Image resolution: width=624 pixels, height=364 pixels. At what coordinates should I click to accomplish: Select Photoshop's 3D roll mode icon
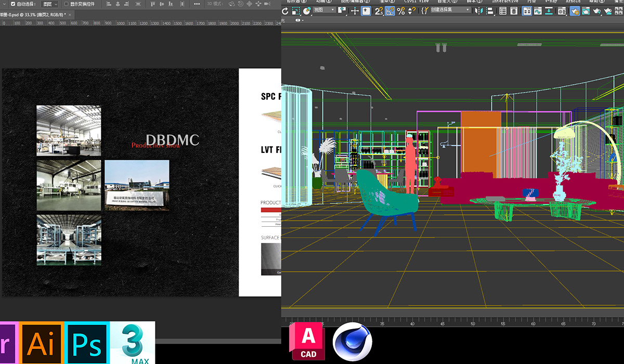240,4
